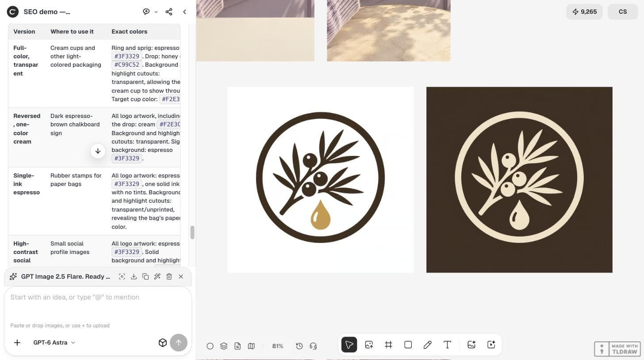Click the plus upload button
Viewport: 644px width, 360px height.
point(17,342)
